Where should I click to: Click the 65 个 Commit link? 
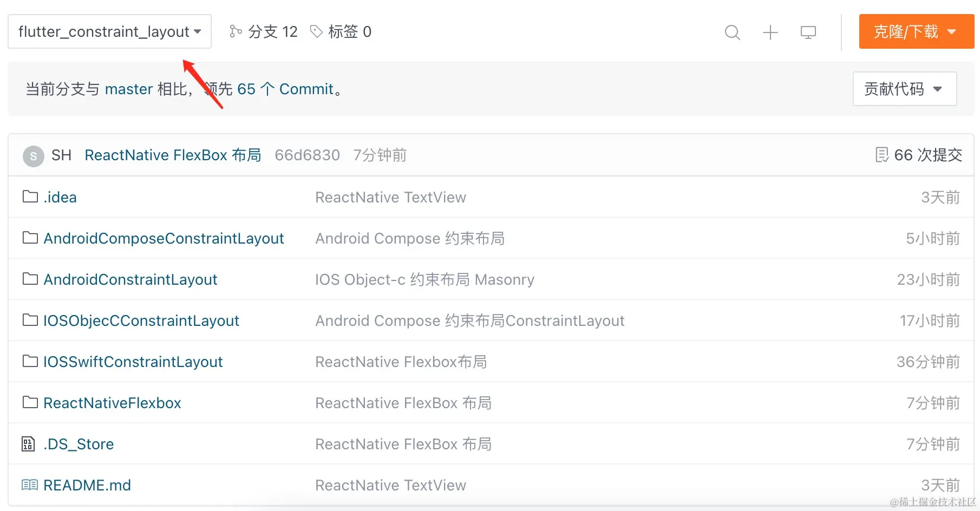pyautogui.click(x=285, y=89)
